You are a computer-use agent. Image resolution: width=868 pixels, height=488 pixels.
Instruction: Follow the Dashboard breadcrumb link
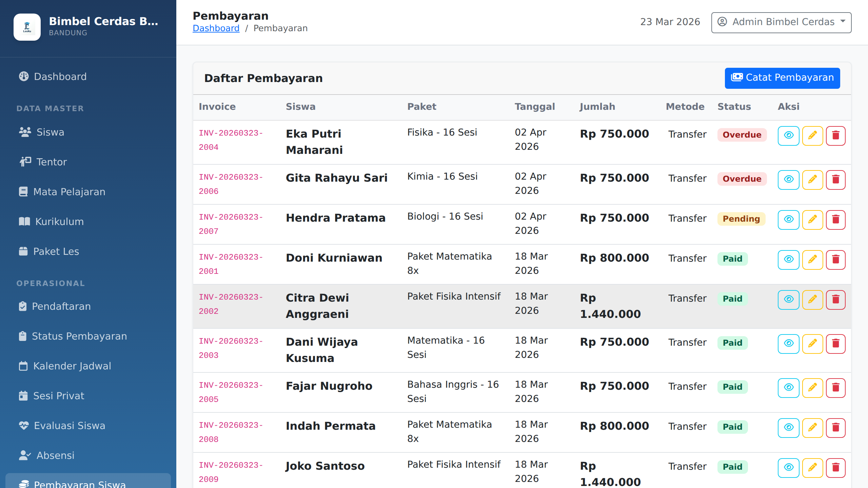(x=216, y=28)
